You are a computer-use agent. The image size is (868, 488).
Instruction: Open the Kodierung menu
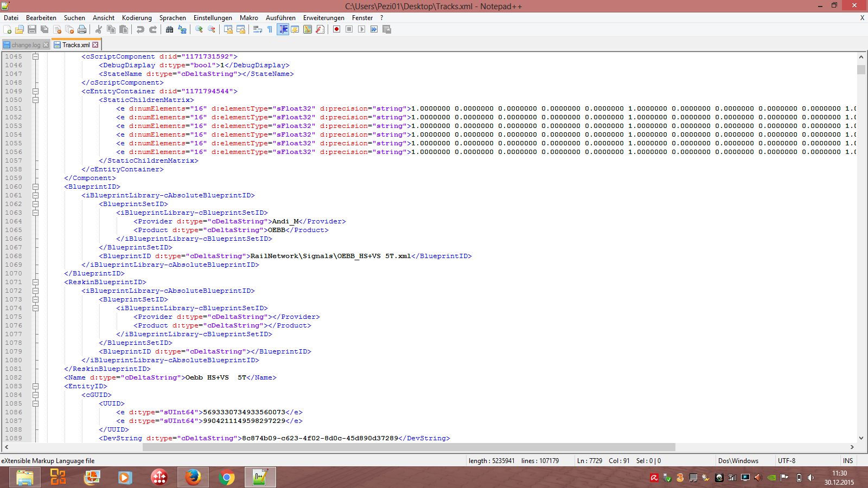[x=137, y=18]
